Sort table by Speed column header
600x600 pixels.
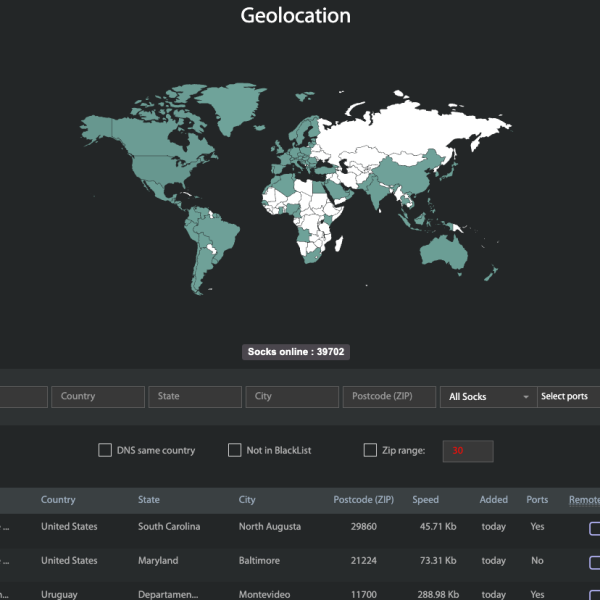click(x=426, y=499)
